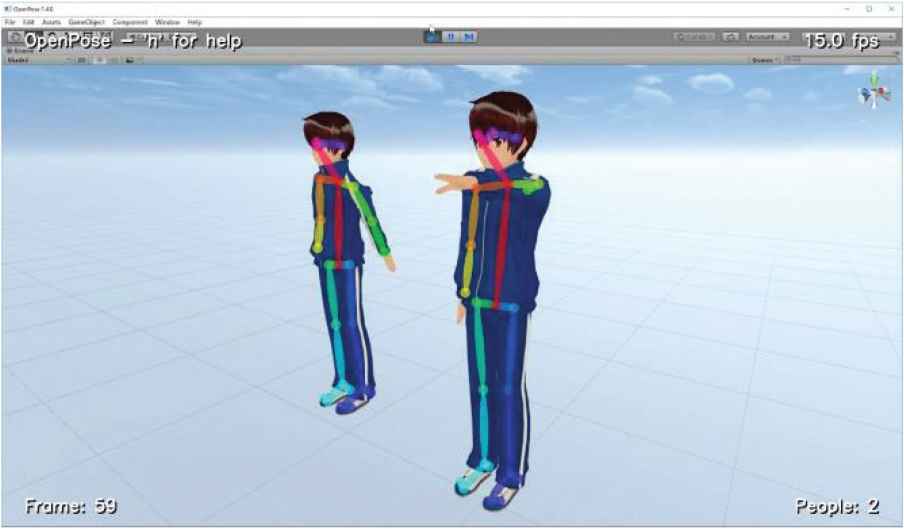Click the scene orientation gizmo
Viewport: 904px width, 529px height.
coord(871,91)
